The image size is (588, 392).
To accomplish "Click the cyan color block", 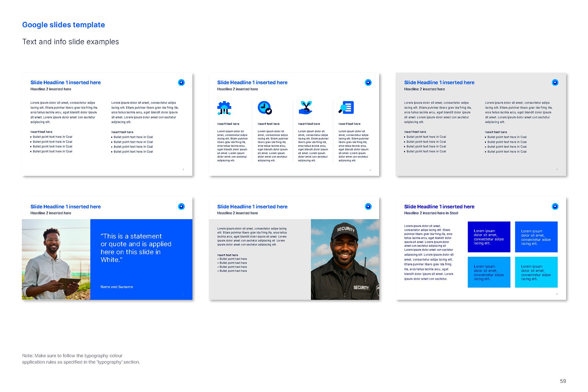I will tap(536, 272).
